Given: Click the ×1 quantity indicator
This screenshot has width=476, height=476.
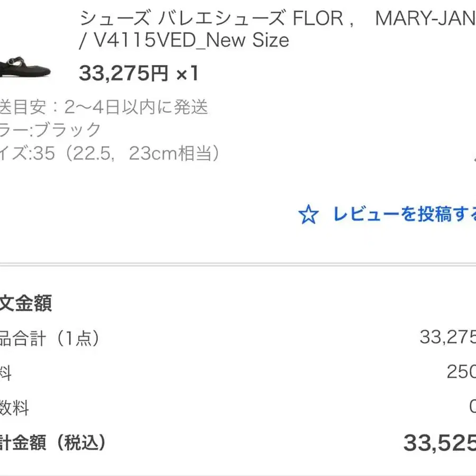Looking at the screenshot, I should click(x=188, y=73).
